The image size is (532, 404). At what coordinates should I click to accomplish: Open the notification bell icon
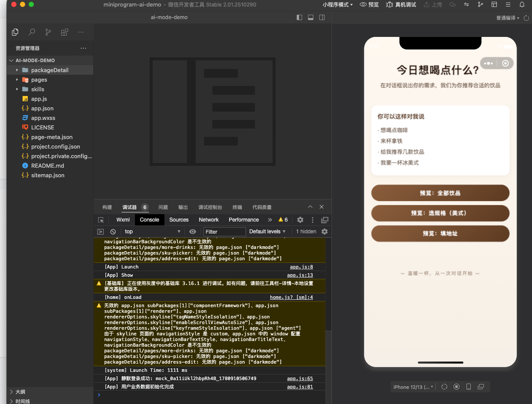coord(522,4)
